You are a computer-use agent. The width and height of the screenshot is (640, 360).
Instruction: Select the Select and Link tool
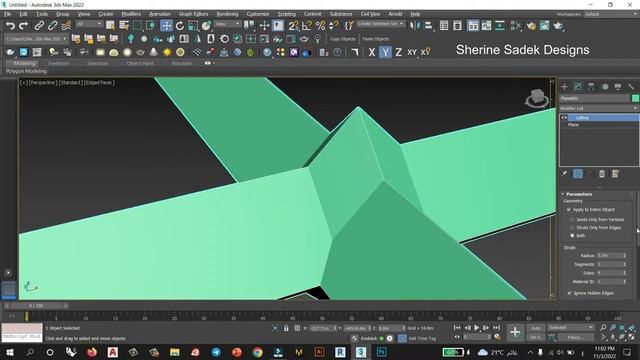(39, 26)
